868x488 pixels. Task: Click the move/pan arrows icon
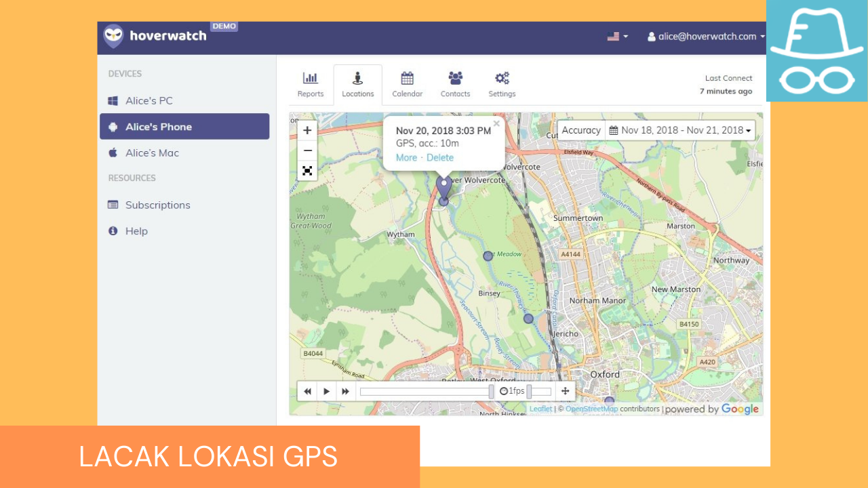[565, 391]
